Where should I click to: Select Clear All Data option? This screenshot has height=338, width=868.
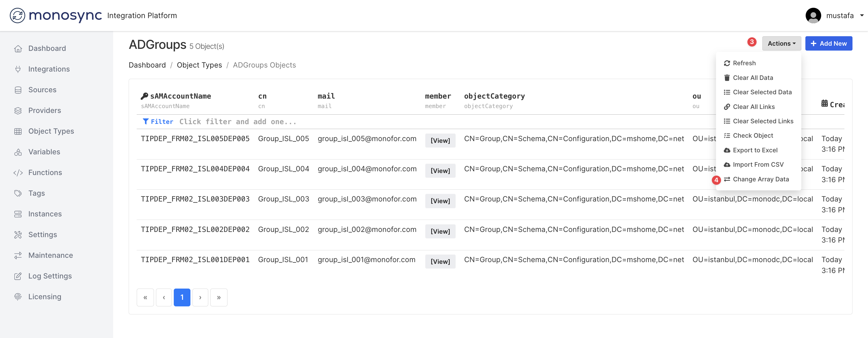(x=753, y=78)
